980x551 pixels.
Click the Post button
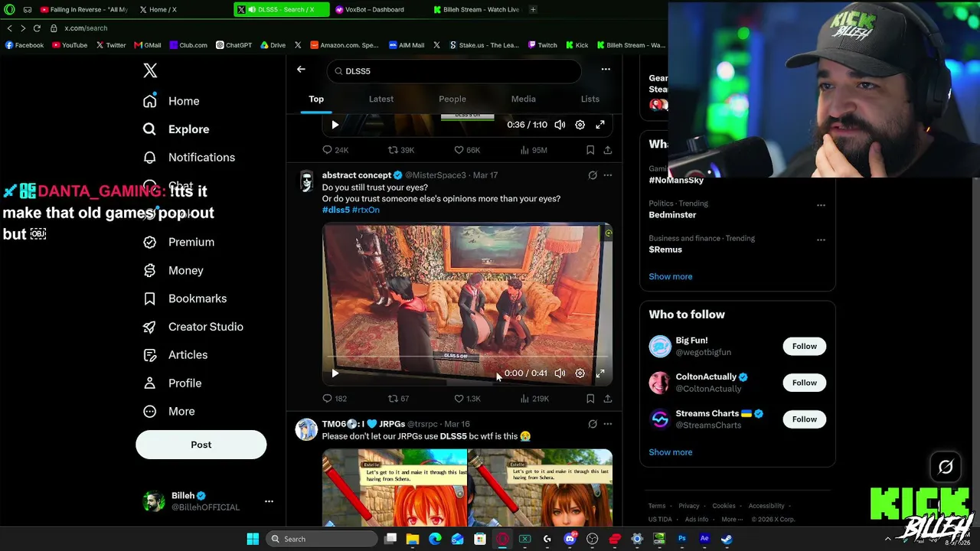pos(201,445)
